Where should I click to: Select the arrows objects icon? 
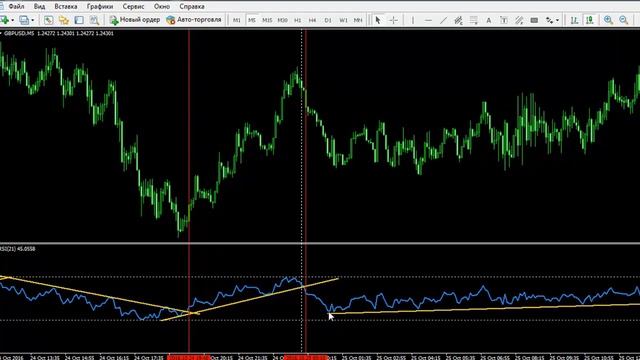click(x=550, y=20)
